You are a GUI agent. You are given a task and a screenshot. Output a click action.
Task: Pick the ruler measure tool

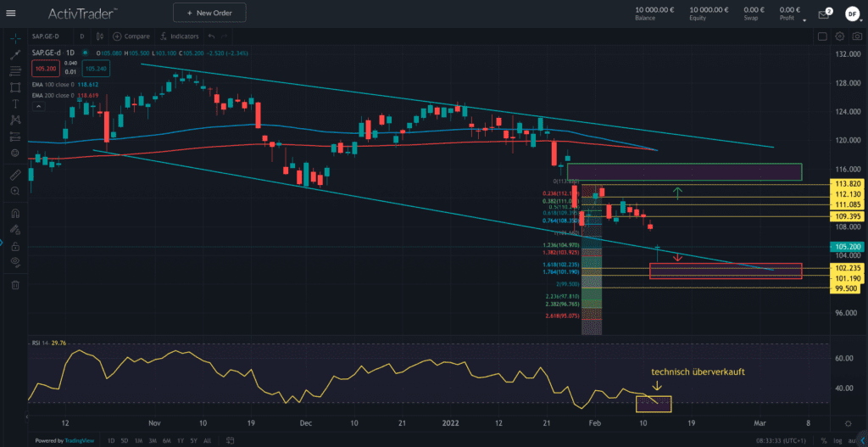click(14, 176)
